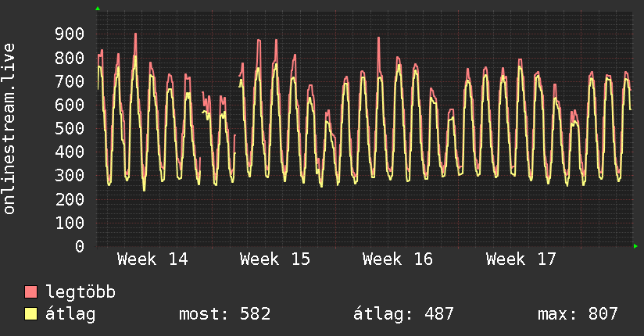Click the 100 y-axis label

coord(70,223)
